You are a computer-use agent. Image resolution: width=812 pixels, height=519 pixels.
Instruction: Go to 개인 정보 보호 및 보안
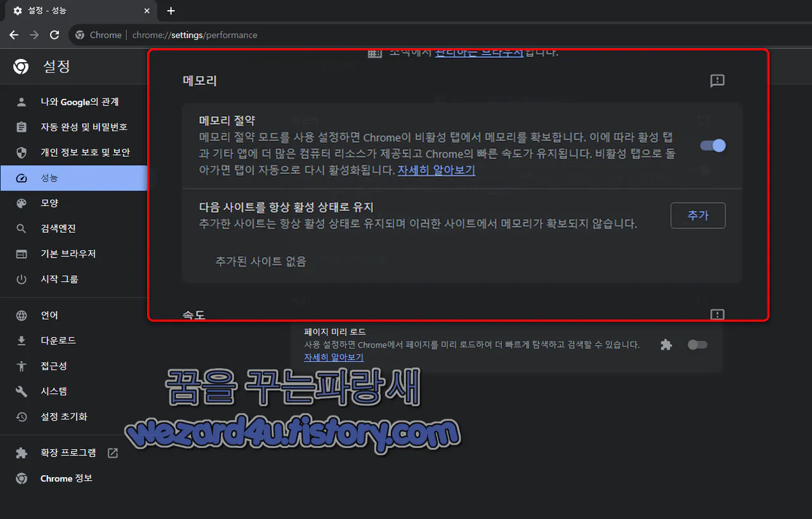[74, 152]
